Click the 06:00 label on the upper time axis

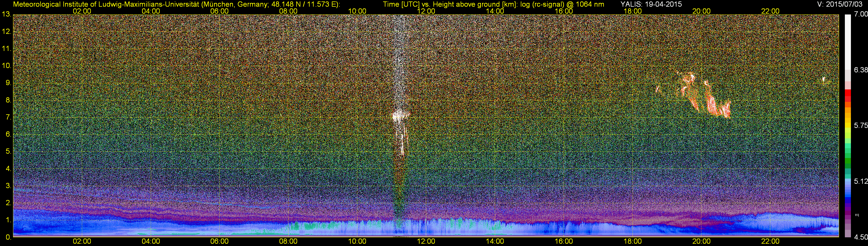click(219, 11)
